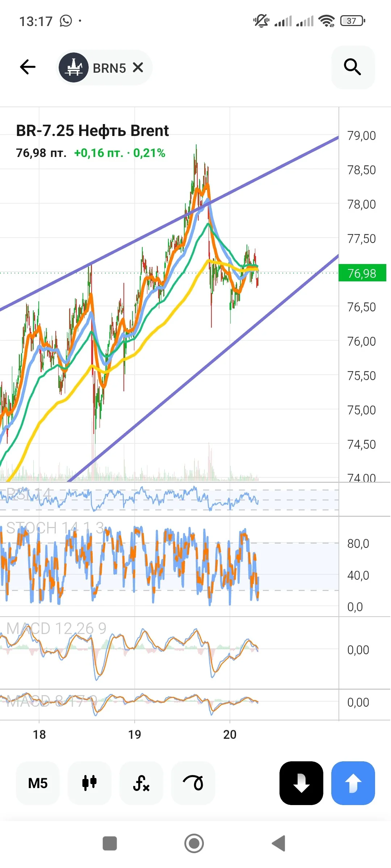This screenshot has width=391, height=868.
Task: Tap the 76,50 price axis label
Action: pos(362,307)
